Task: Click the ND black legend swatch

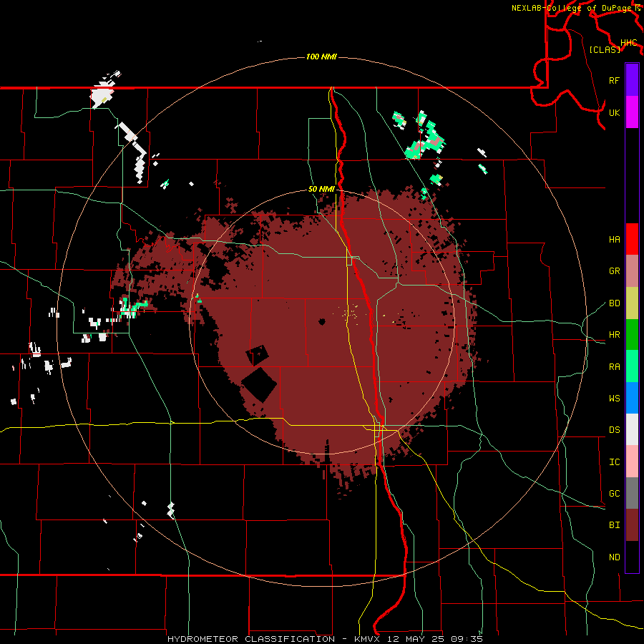Action: pos(632,557)
